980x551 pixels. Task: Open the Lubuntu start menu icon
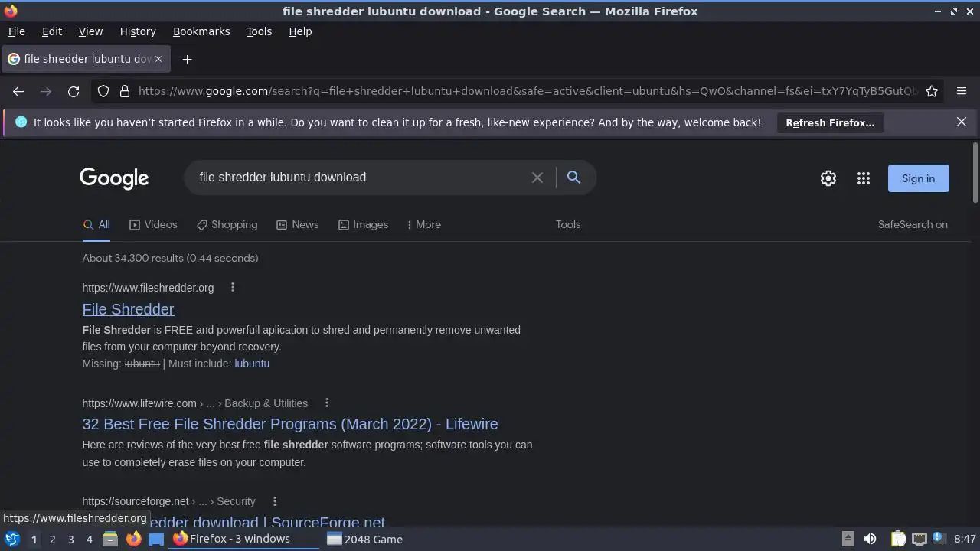pyautogui.click(x=11, y=539)
